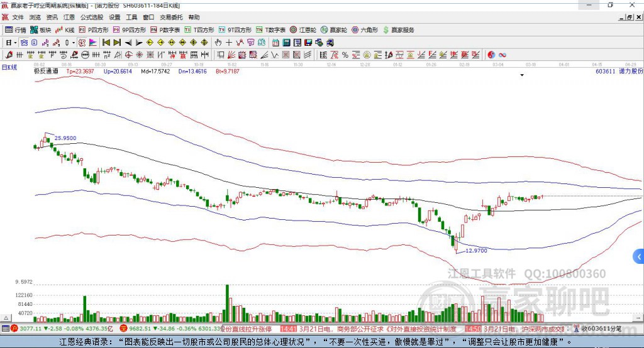Viewport: 644px width, 348px height.
Task: Open the T数字表 tool
Action: pos(270,30)
